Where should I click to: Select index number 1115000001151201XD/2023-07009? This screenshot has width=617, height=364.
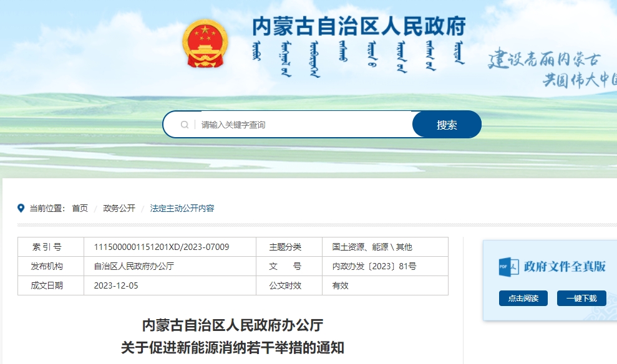point(162,247)
